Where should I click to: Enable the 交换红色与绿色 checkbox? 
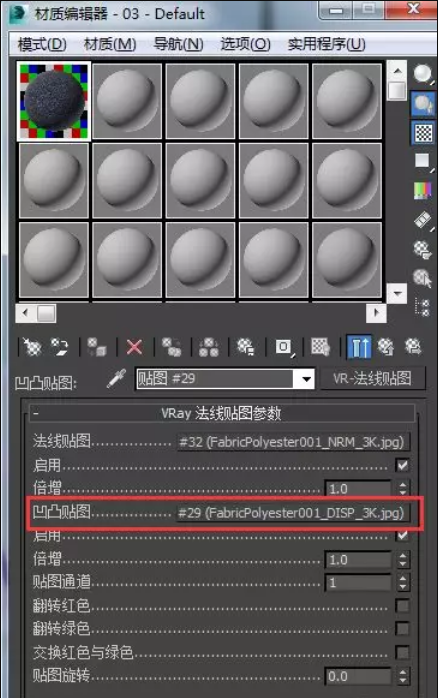tap(402, 652)
